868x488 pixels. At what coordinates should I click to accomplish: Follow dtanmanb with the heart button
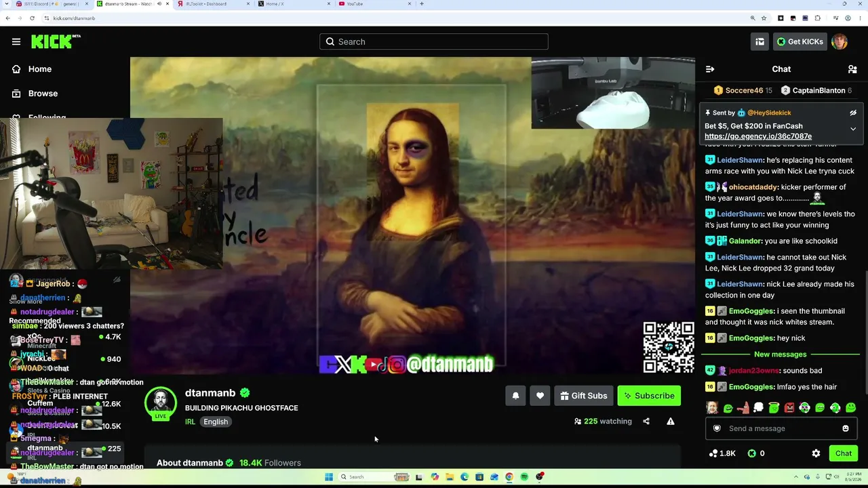click(540, 396)
